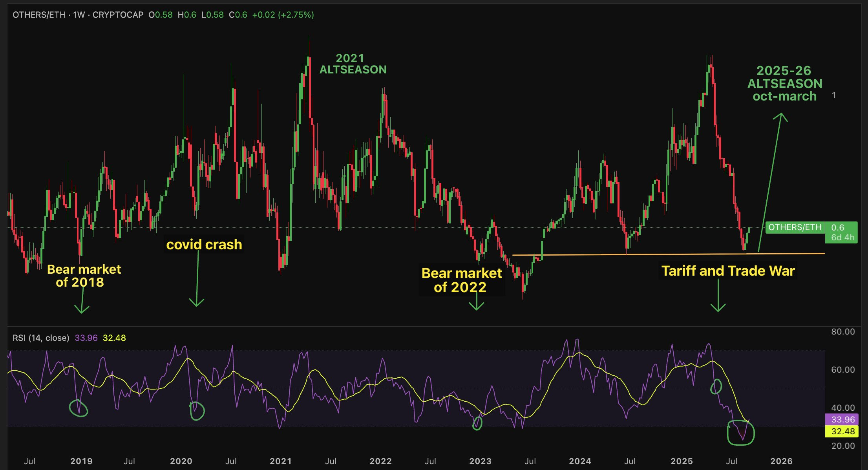Select the green circle on early 2019 RSI dip

point(78,408)
